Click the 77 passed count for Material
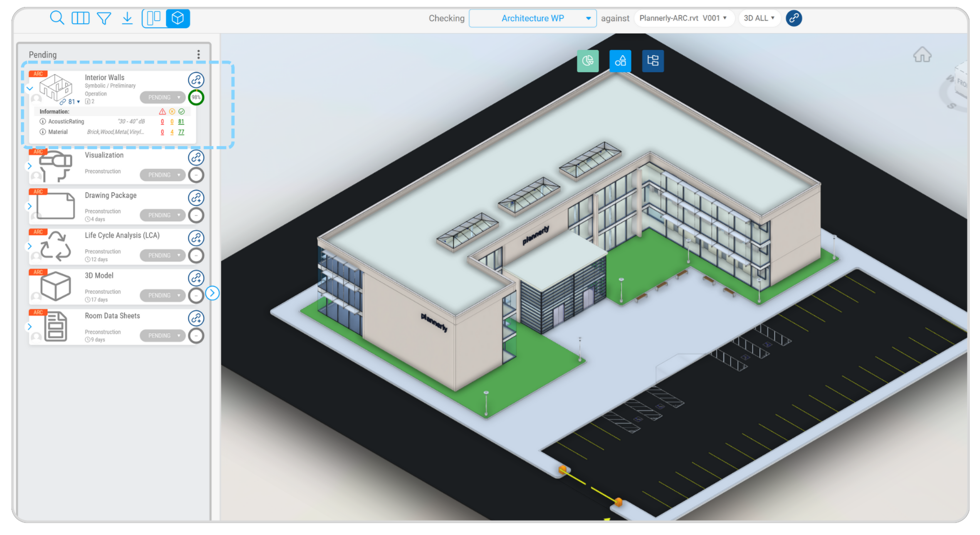Screen dimensions: 980x535 [181, 132]
